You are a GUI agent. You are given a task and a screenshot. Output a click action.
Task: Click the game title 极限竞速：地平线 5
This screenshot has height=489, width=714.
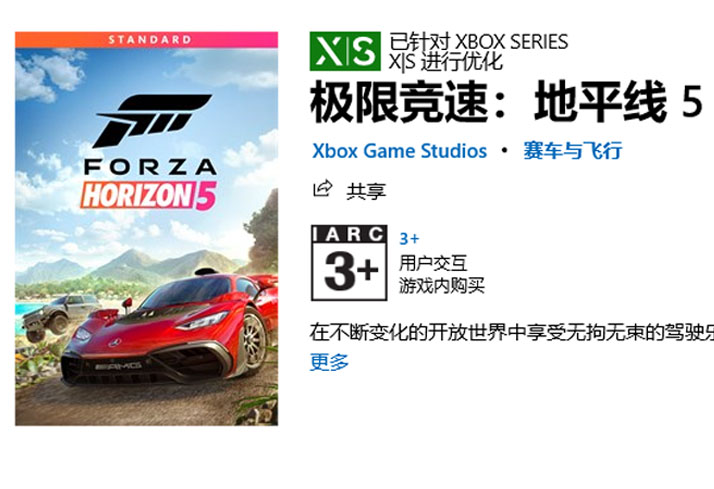click(506, 102)
